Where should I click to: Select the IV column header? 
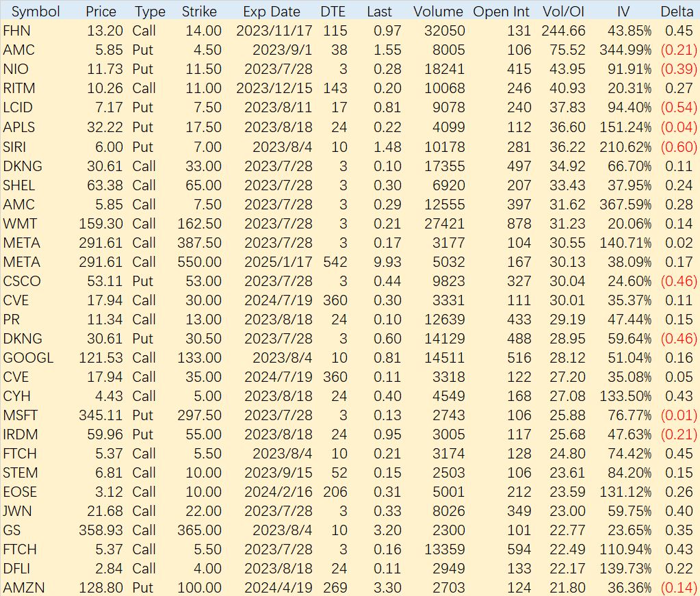pos(623,12)
